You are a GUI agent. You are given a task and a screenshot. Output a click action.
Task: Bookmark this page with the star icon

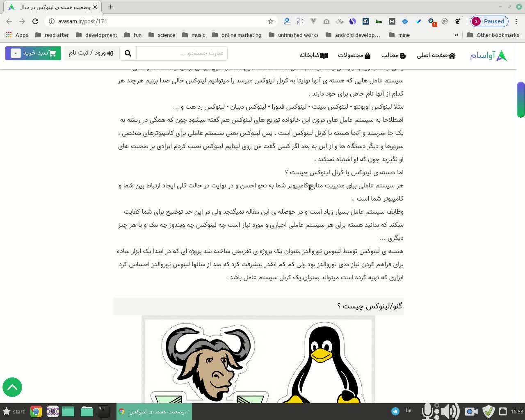click(271, 21)
